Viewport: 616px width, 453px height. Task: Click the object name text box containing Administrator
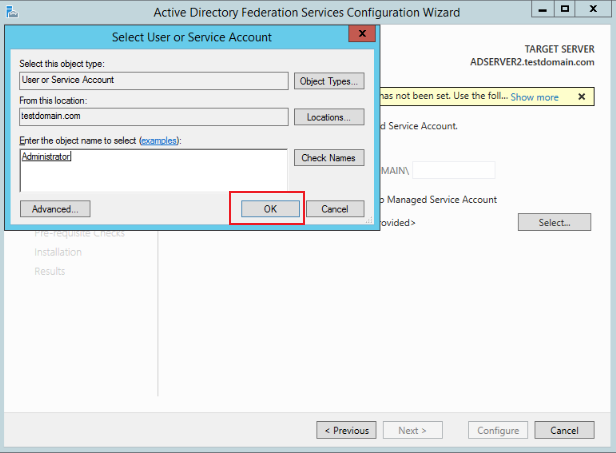point(154,170)
